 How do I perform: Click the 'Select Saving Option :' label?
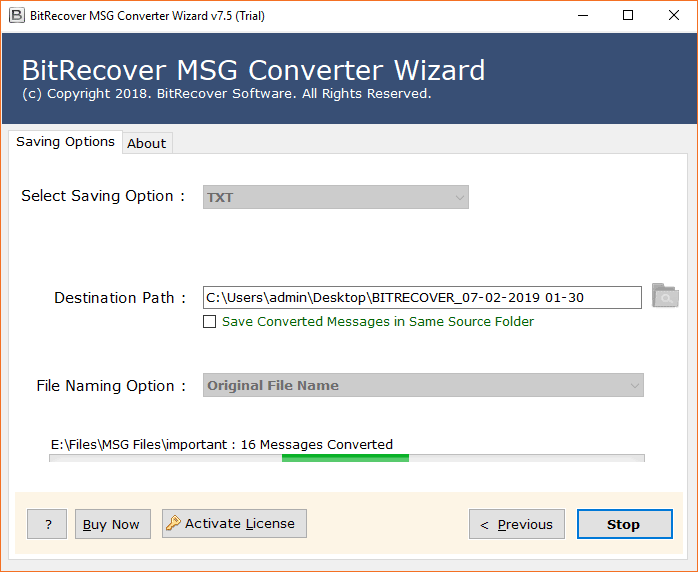point(103,196)
